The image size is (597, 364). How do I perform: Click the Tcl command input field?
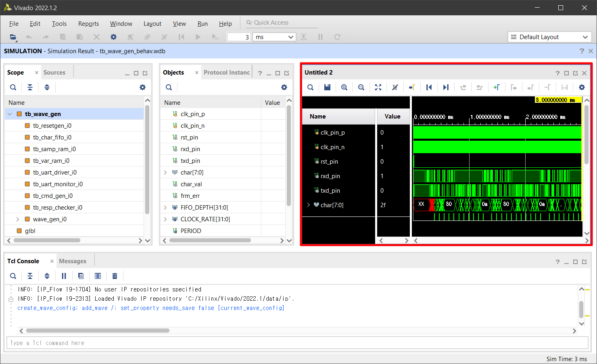(x=297, y=343)
